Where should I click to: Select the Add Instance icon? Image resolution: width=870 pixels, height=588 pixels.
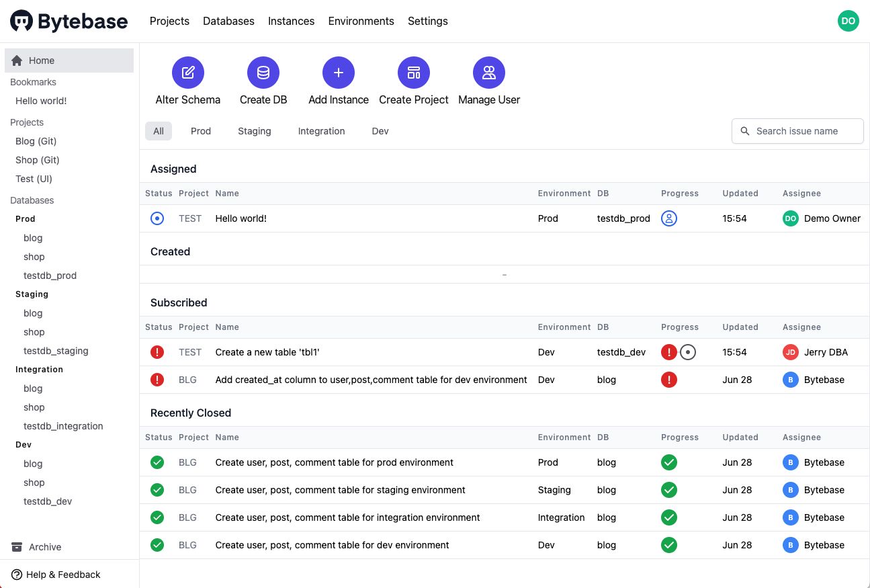point(339,72)
